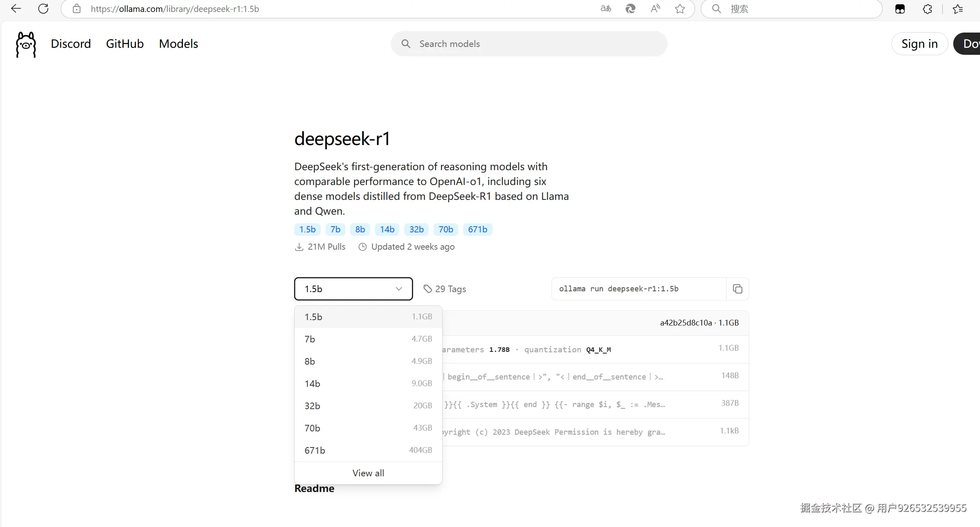Open the favorites list icon
Viewport: 980px width, 527px height.
pyautogui.click(x=958, y=9)
